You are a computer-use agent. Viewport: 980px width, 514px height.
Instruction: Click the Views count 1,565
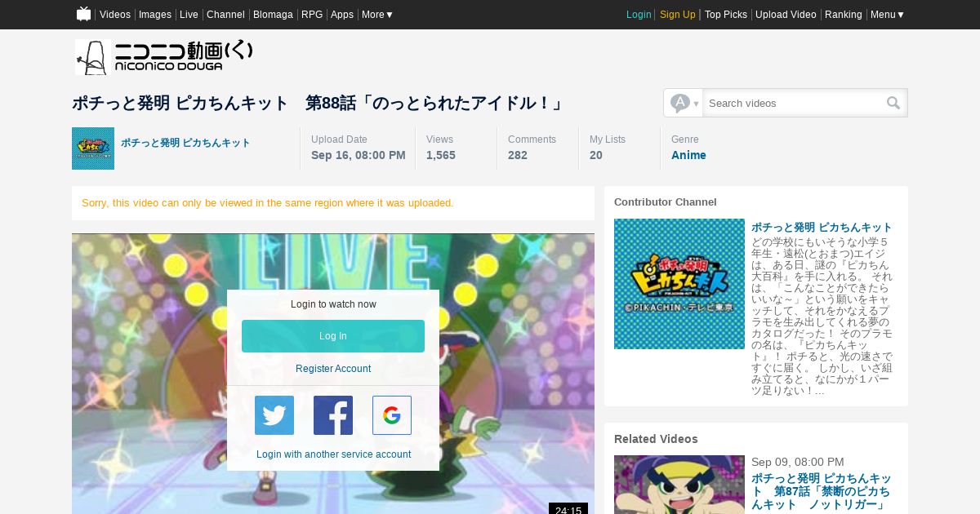[441, 155]
